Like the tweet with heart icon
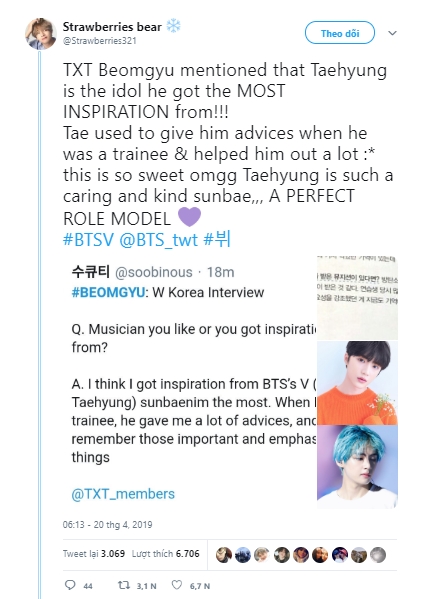Screen dimensions: 423x599 [177, 585]
